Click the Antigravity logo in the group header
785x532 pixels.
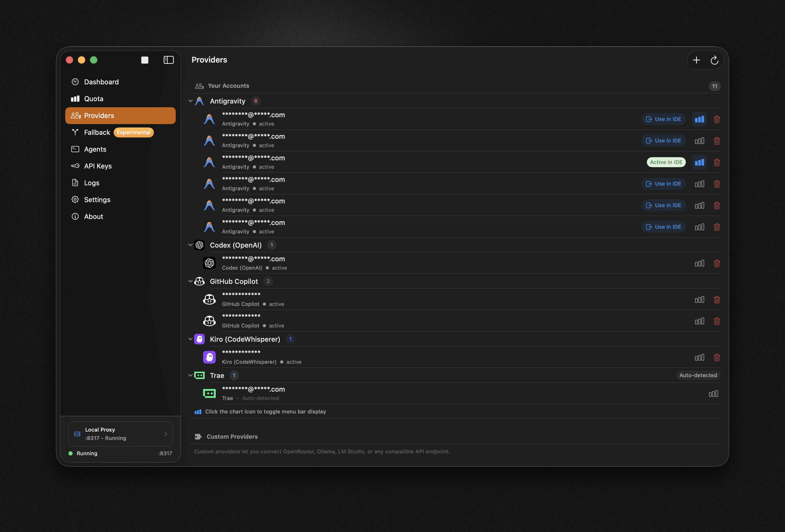click(x=200, y=101)
